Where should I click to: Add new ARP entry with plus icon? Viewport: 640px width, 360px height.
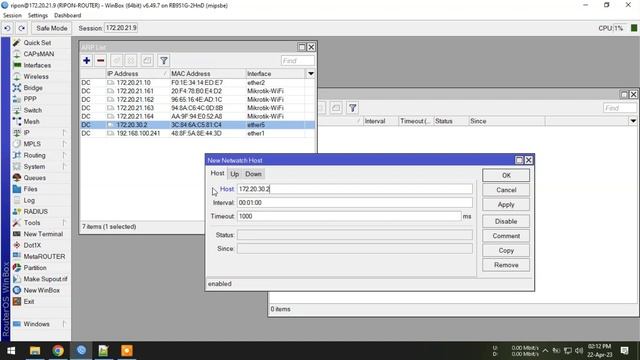87,60
